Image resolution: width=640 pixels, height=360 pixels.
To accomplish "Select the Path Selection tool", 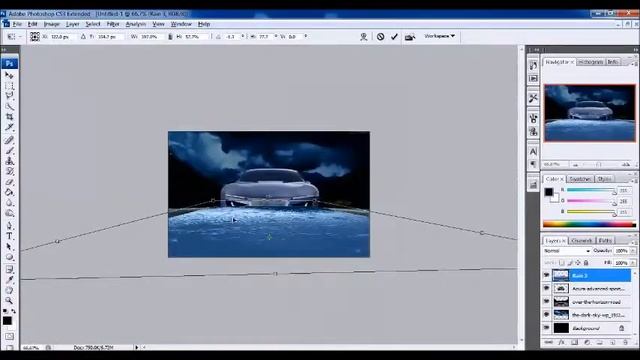I will click(9, 247).
